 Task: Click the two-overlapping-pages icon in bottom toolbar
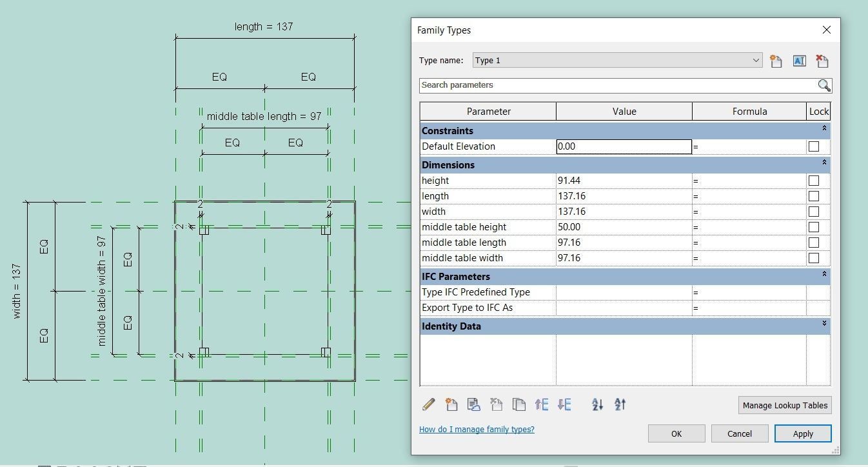519,404
